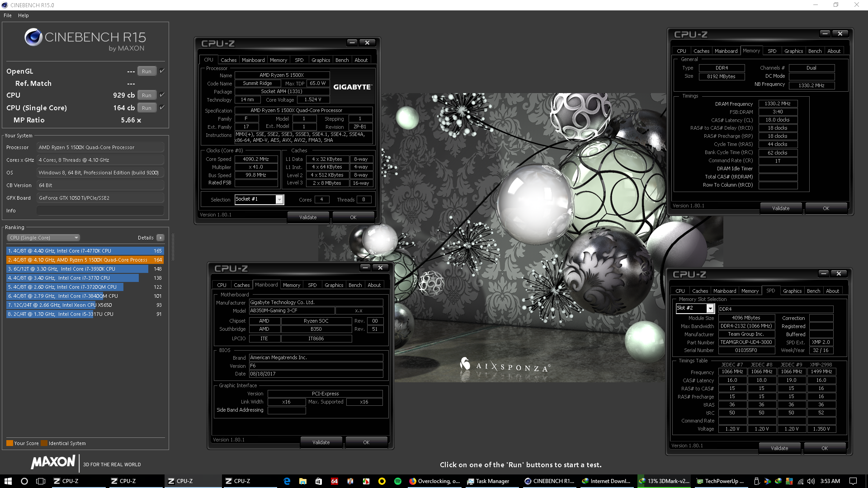Screen dimensions: 868x488
Task: Click the Part Number TEAMGROUP-UD4-3000 field
Action: (746, 342)
